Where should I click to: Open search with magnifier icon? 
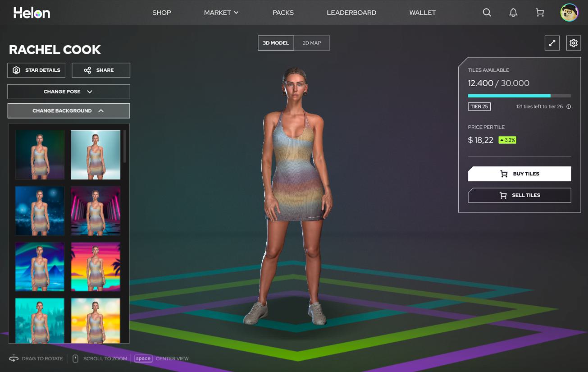[487, 13]
